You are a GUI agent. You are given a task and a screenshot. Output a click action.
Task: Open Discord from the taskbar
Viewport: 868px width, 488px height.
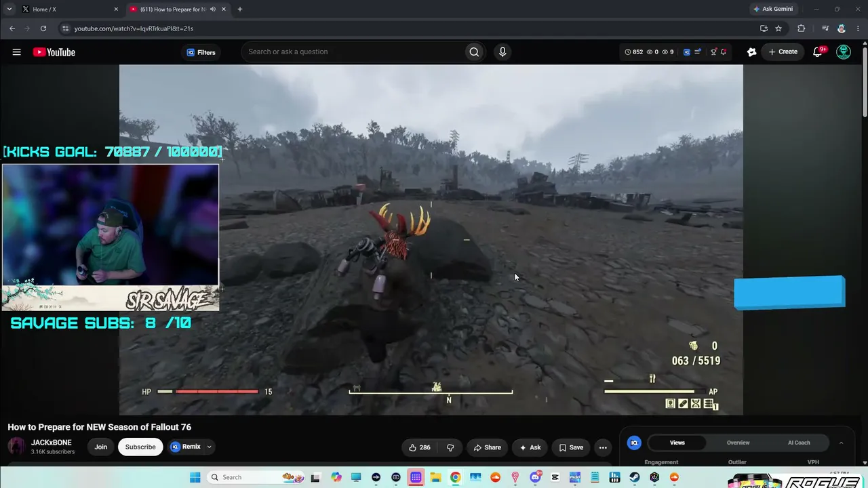pos(535,477)
